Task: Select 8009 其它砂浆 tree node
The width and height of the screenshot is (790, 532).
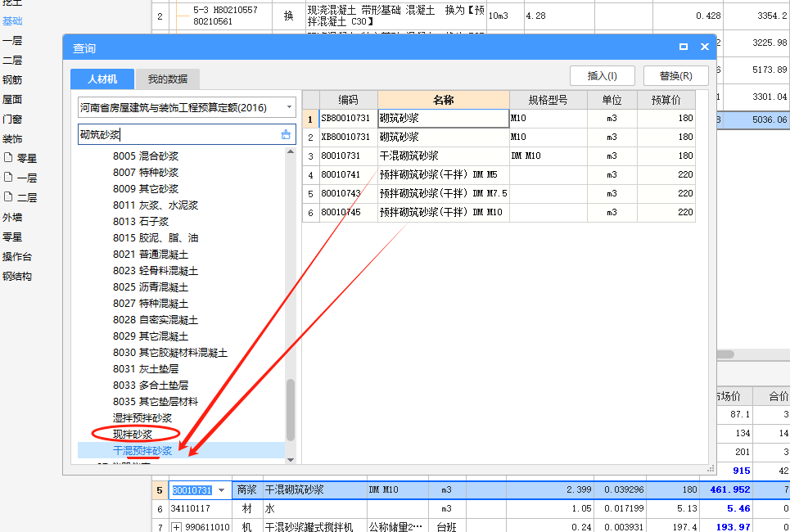Action: [146, 189]
